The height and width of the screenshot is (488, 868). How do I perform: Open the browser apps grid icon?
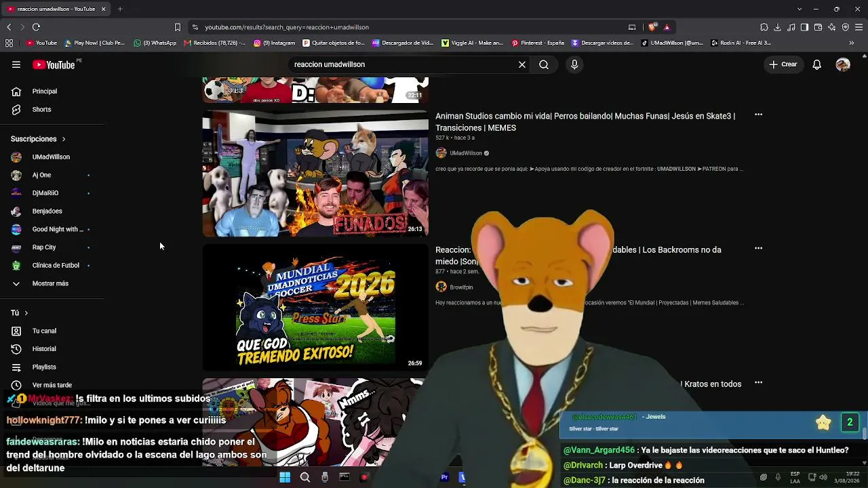point(9,43)
